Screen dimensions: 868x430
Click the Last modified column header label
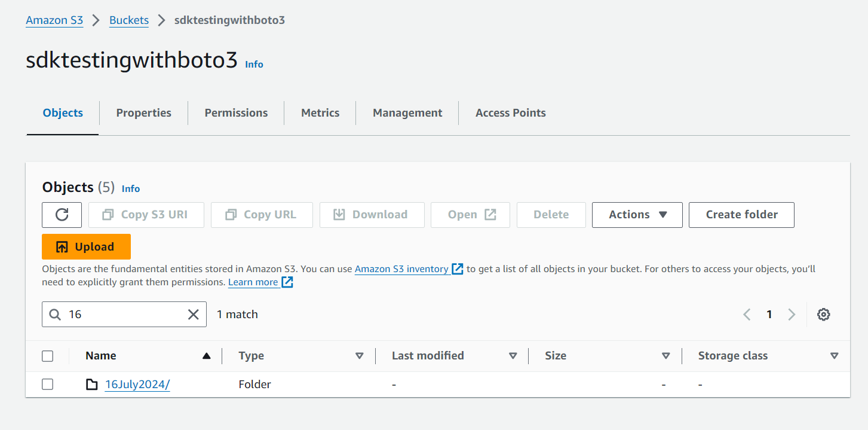coord(428,356)
